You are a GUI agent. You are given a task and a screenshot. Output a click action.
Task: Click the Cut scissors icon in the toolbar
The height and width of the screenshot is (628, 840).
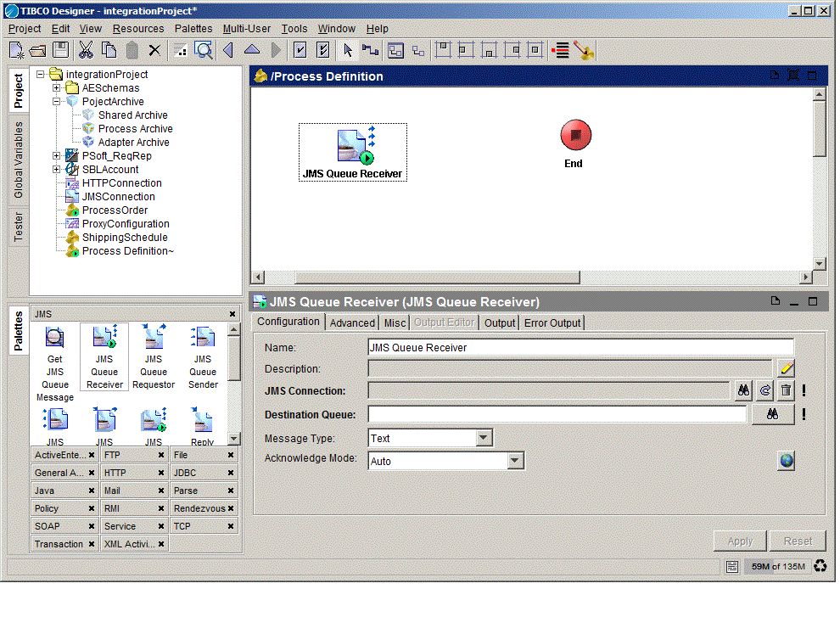pyautogui.click(x=86, y=50)
